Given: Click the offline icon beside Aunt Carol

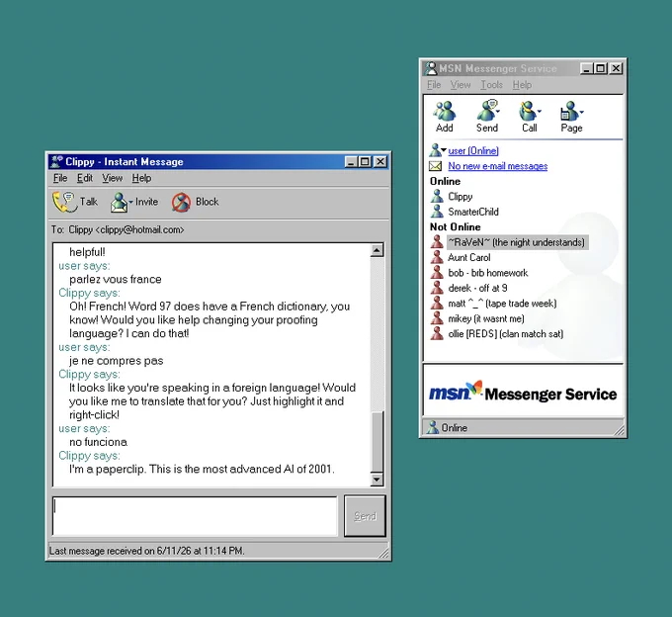Looking at the screenshot, I should 437,257.
